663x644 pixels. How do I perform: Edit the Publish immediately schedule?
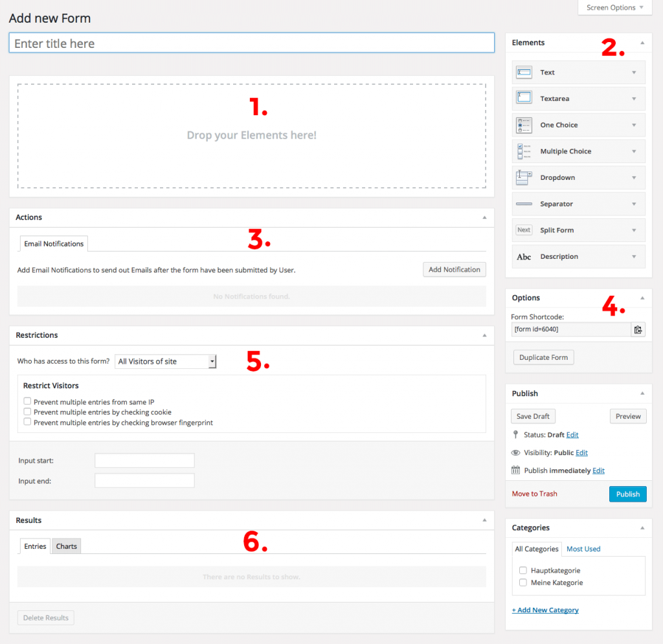[598, 470]
